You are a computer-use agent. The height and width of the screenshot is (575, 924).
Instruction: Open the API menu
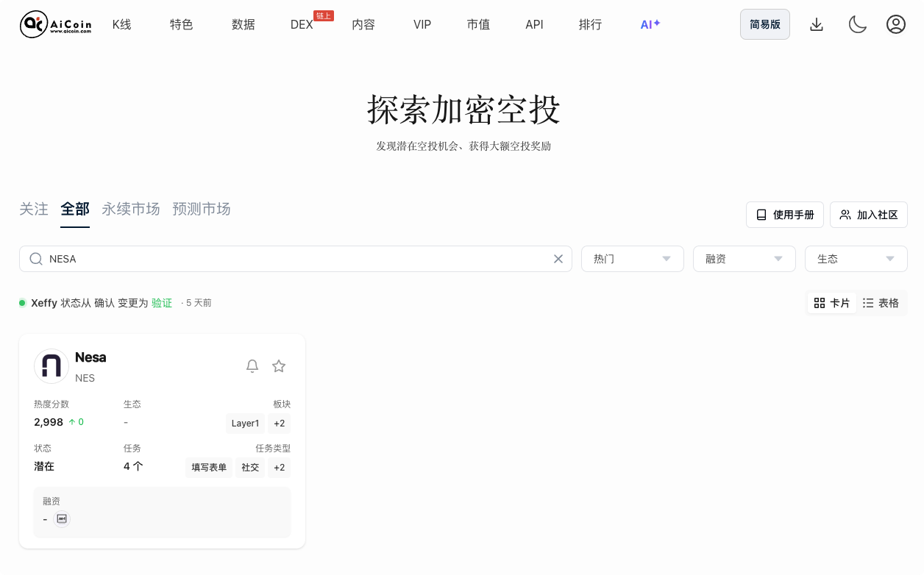click(x=534, y=24)
